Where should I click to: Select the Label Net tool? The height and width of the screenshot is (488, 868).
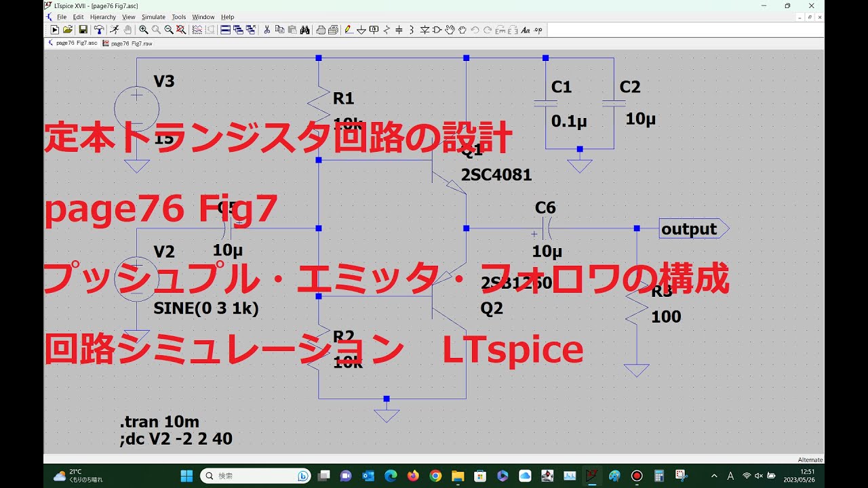[x=374, y=30]
